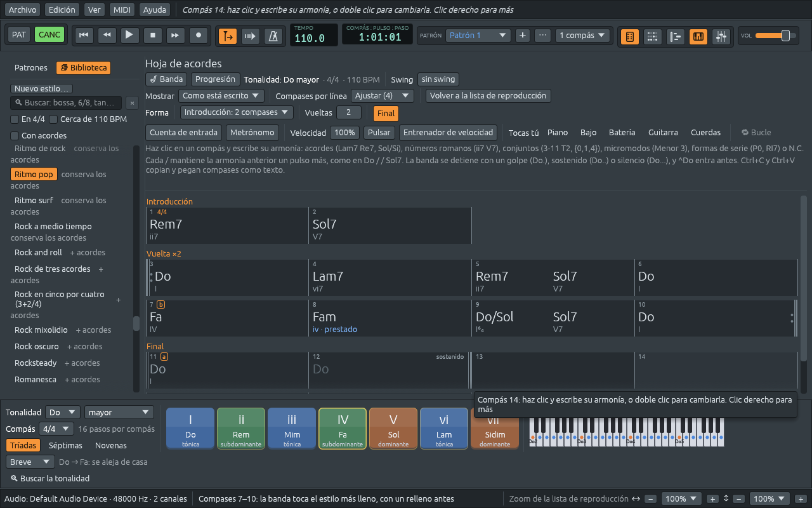
Task: Click the 'Volver a la lista de reproducción' button
Action: [x=488, y=96]
